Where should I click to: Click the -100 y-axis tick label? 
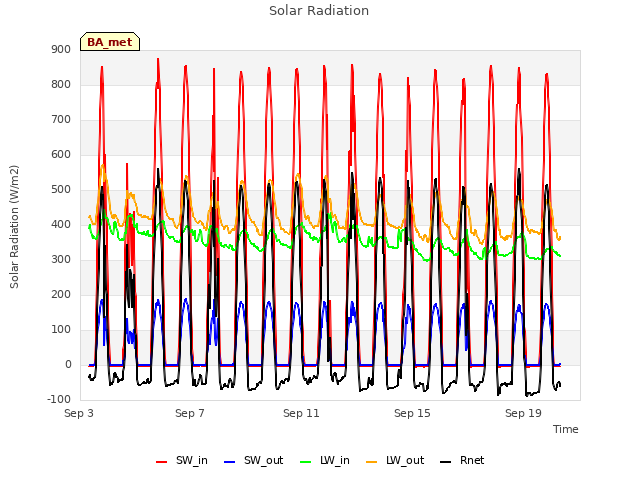click(59, 399)
